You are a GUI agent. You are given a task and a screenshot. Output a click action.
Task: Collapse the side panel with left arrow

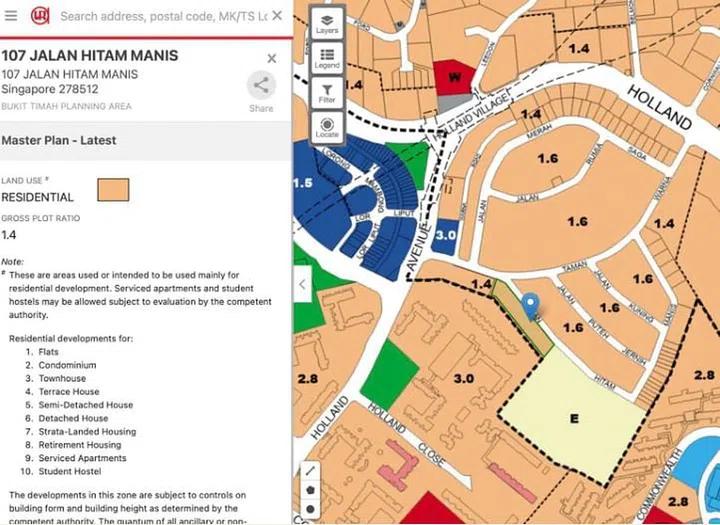[x=302, y=284]
